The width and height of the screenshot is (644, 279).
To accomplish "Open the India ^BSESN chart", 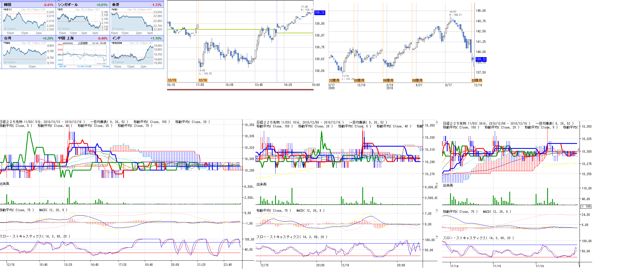I will pos(132,55).
